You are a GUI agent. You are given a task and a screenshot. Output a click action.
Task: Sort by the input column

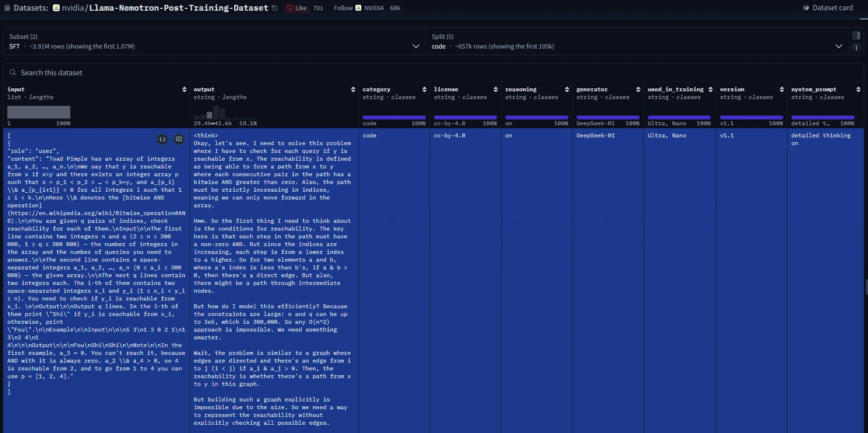[184, 90]
